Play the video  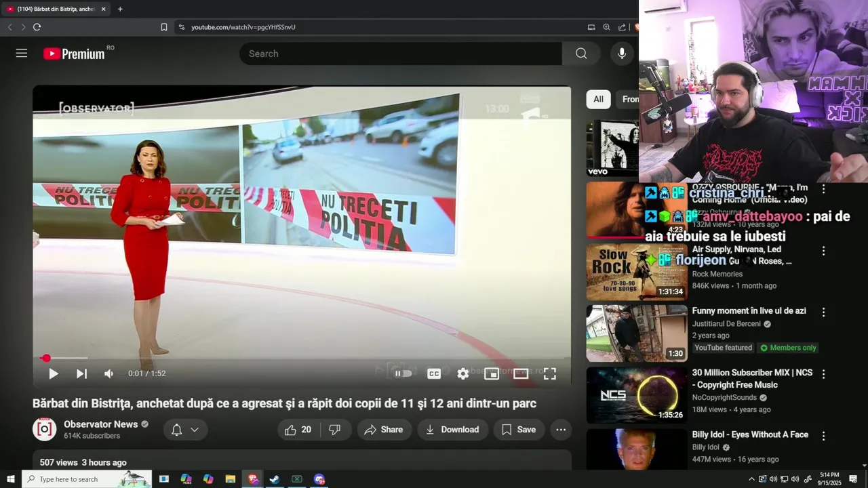[x=53, y=373]
